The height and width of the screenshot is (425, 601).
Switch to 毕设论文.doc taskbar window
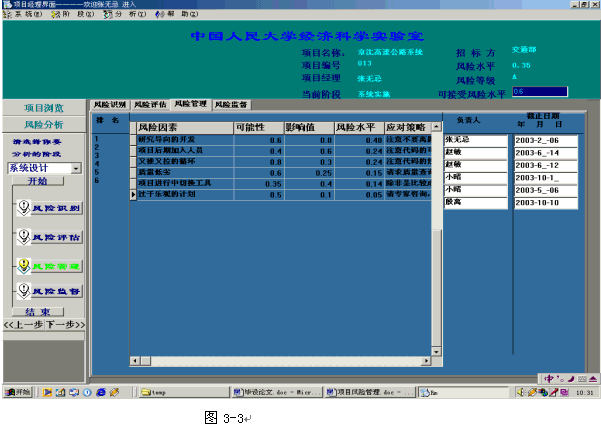coord(277,392)
